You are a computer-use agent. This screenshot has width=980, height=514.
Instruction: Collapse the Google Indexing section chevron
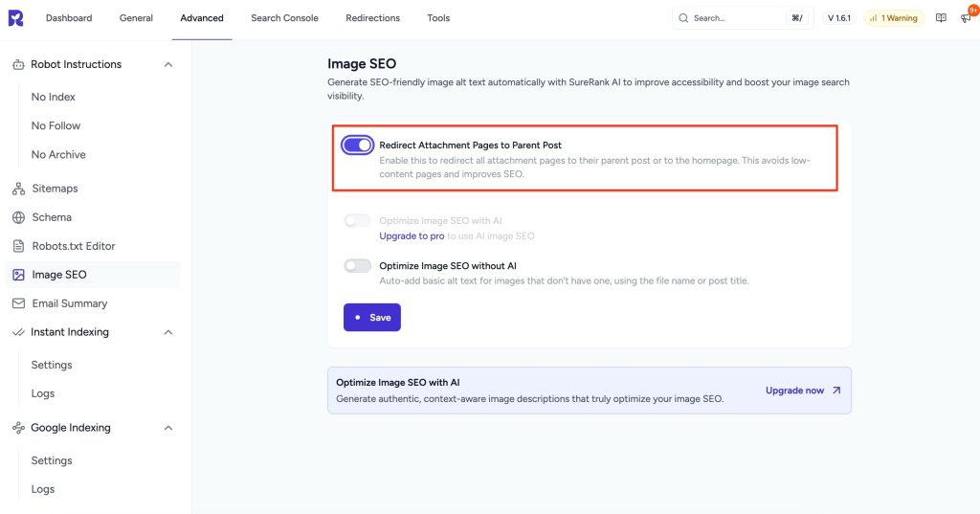click(168, 428)
